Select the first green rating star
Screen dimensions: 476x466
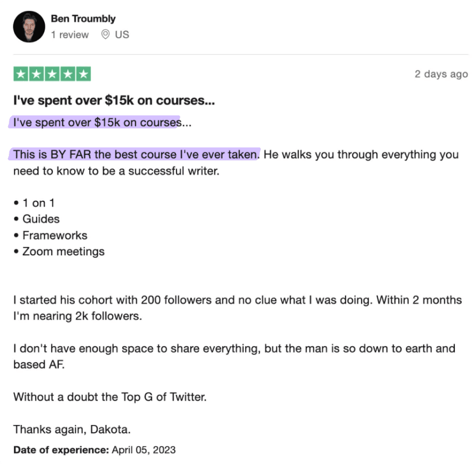pyautogui.click(x=21, y=74)
